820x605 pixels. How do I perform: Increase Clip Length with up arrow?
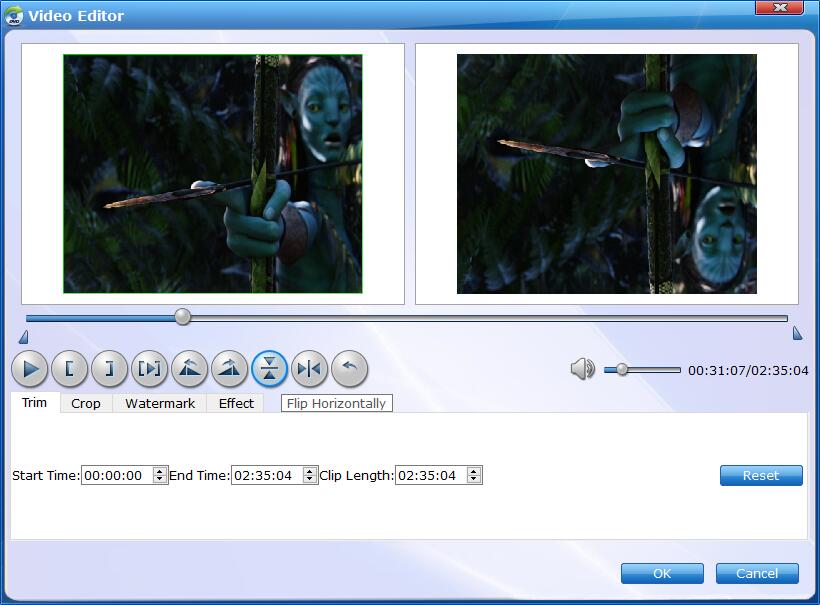click(474, 471)
